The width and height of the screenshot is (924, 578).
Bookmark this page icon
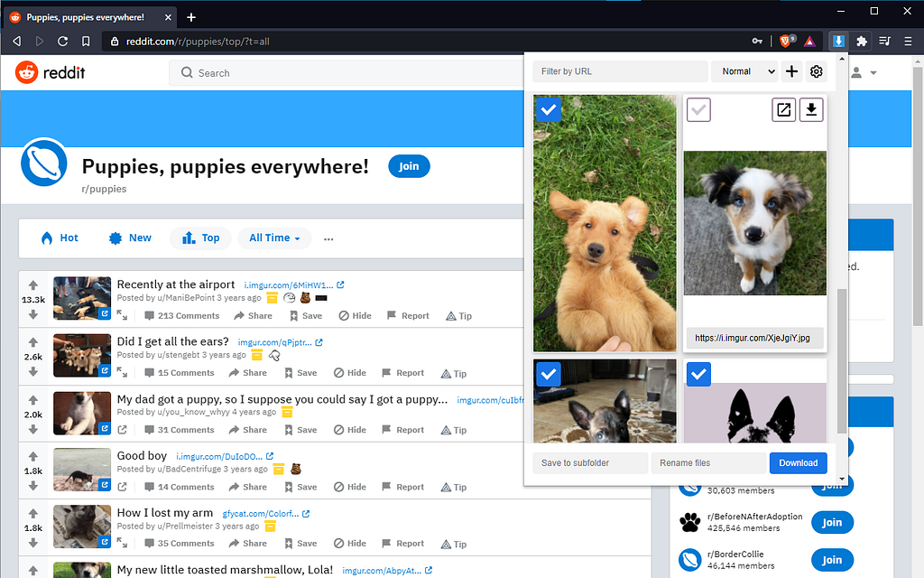click(x=86, y=42)
